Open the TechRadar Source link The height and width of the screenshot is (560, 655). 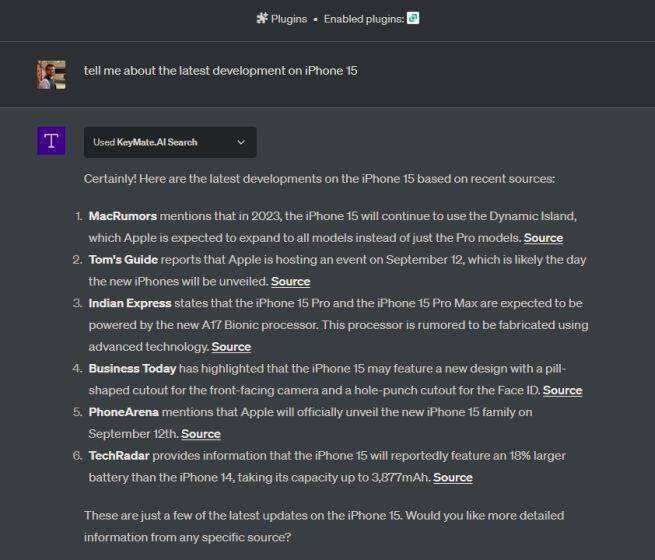pyautogui.click(x=452, y=477)
